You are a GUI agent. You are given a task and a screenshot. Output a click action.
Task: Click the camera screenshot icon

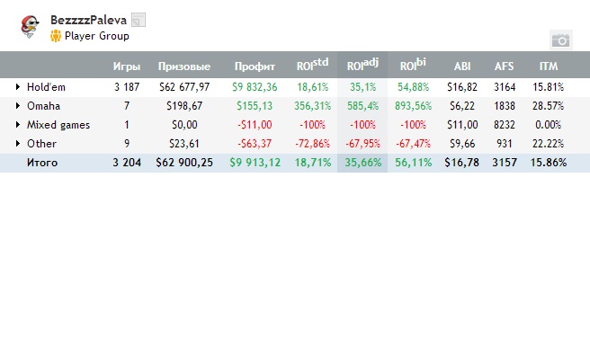coord(560,40)
